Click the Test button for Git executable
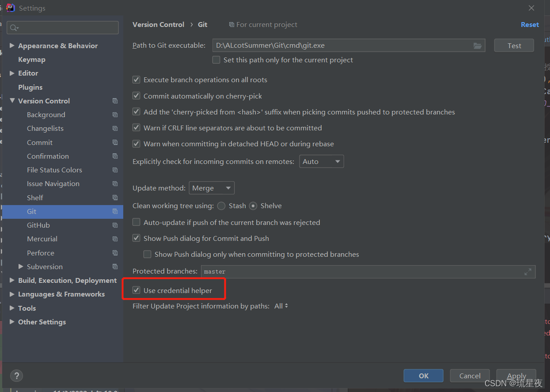 click(514, 46)
